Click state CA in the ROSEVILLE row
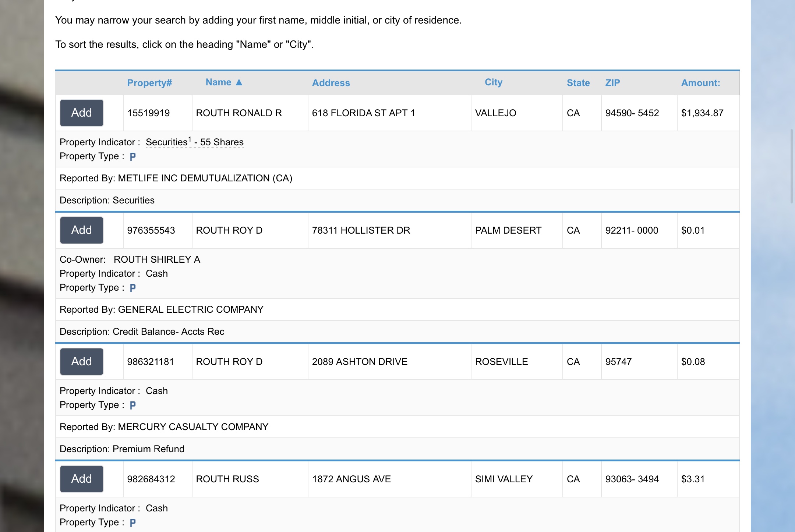Screen dimensions: 795x532 point(573,362)
